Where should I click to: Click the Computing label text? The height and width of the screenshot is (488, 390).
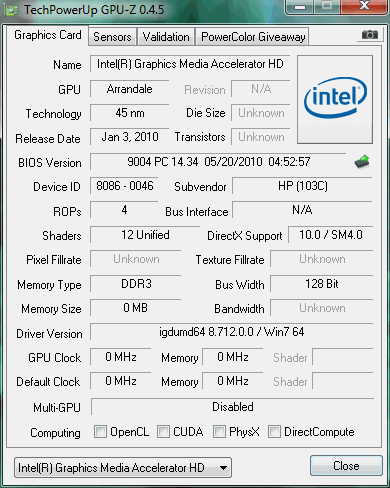click(x=55, y=433)
